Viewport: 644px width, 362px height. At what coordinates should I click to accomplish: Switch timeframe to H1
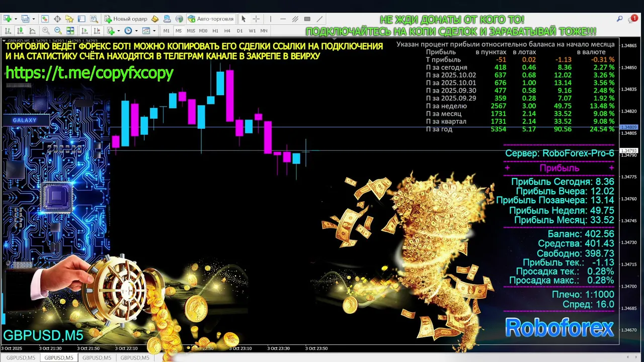(x=215, y=31)
